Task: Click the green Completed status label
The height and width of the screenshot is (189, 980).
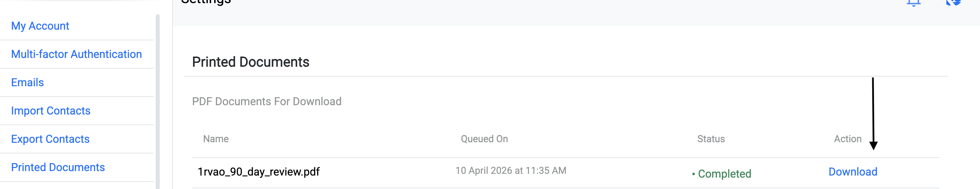Action: point(724,174)
